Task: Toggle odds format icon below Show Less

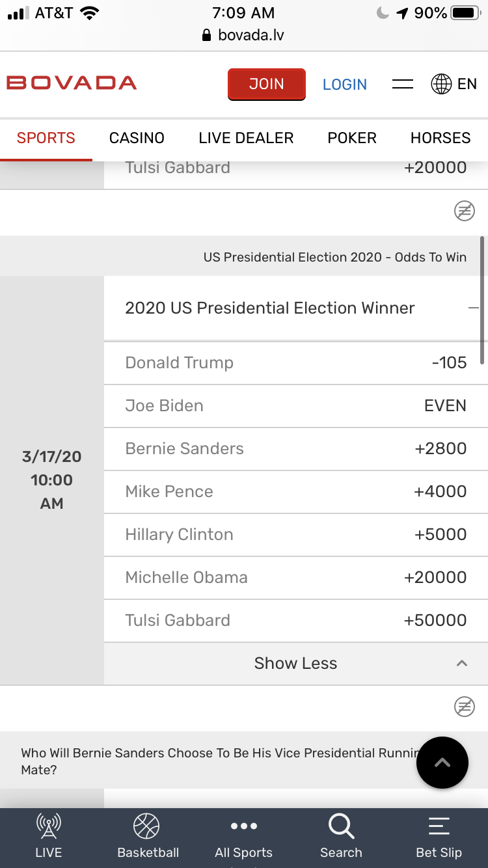Action: 464,707
